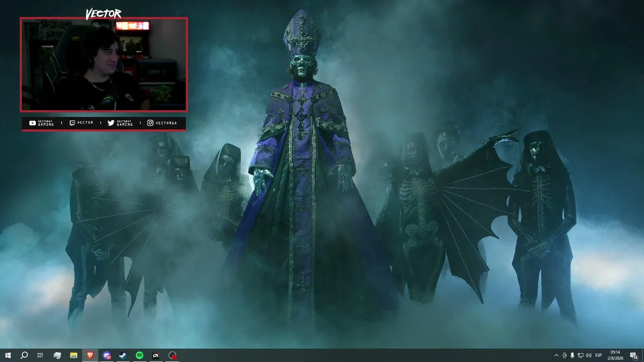Open the notification center with 14 alerts
The width and height of the screenshot is (644, 362).
[634, 355]
